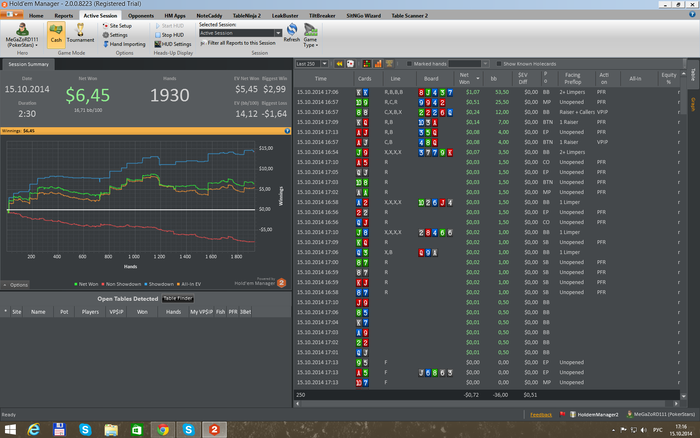
Task: Open the LeakBuster tab
Action: 285,16
